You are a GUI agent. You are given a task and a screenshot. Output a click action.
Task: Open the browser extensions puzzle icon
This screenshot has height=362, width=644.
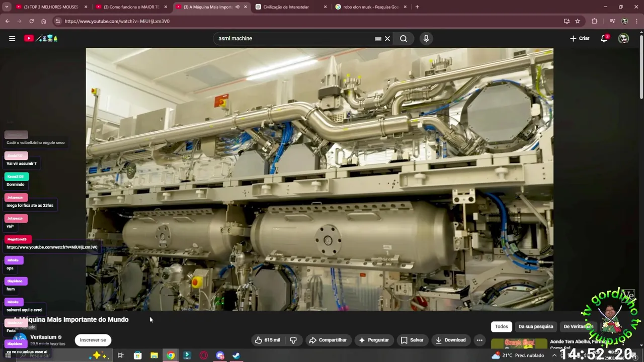(x=595, y=21)
